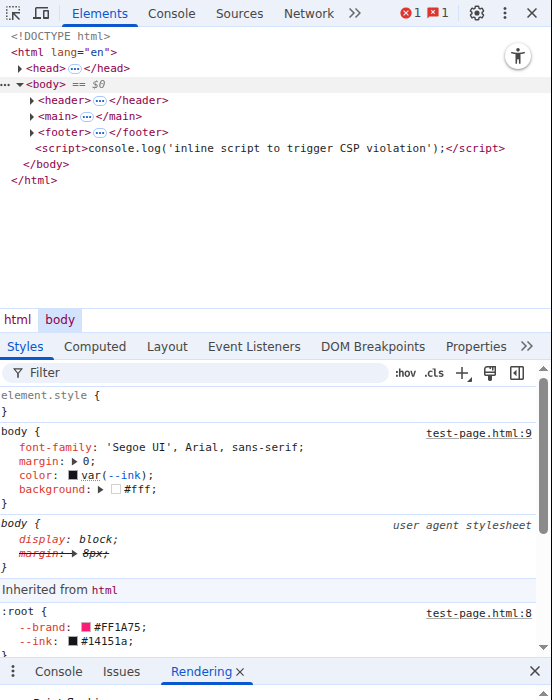Image resolution: width=552 pixels, height=700 pixels.
Task: Activate the inspect element picker icon
Action: click(x=13, y=13)
